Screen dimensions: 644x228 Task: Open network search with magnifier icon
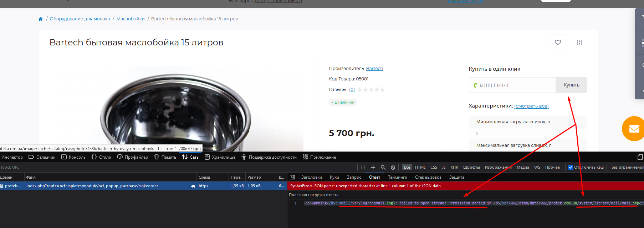coord(383,167)
